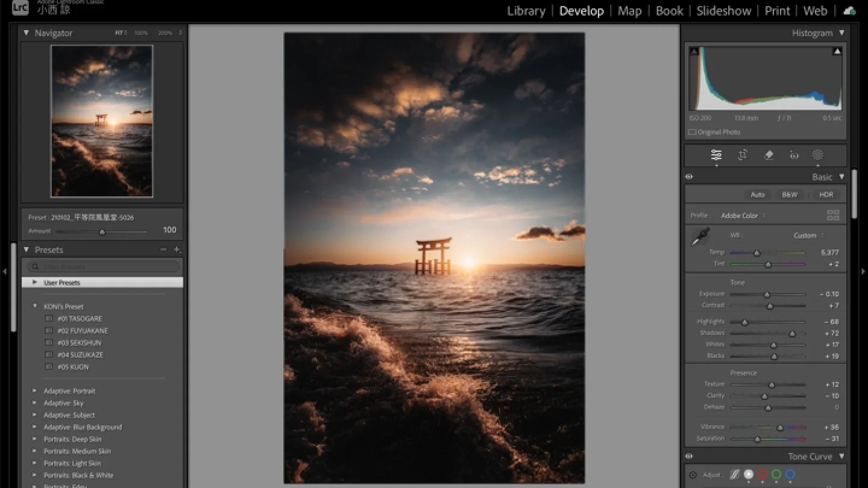
Task: Open the Adobe Color profile dropdown
Action: (743, 215)
